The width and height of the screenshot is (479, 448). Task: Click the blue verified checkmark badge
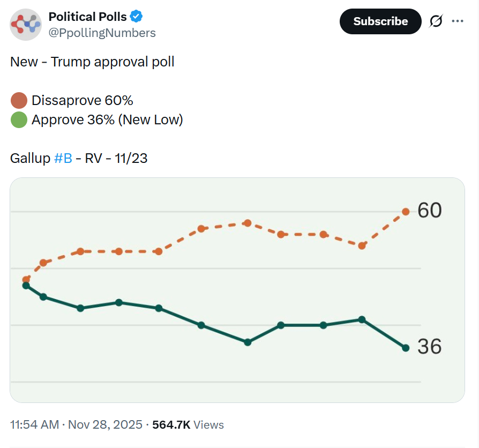137,17
